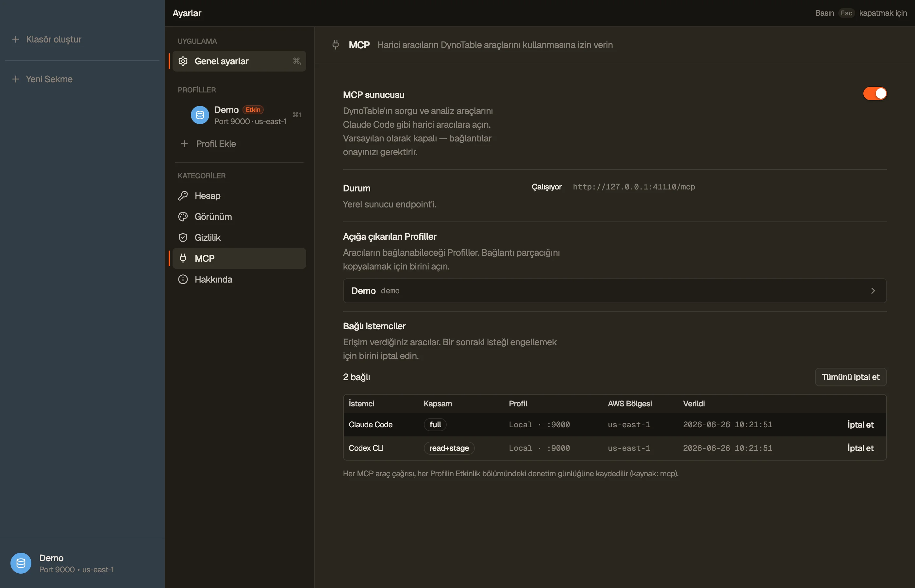The height and width of the screenshot is (588, 915).
Task: Revoke Codex CLI with İptal et
Action: click(x=860, y=448)
